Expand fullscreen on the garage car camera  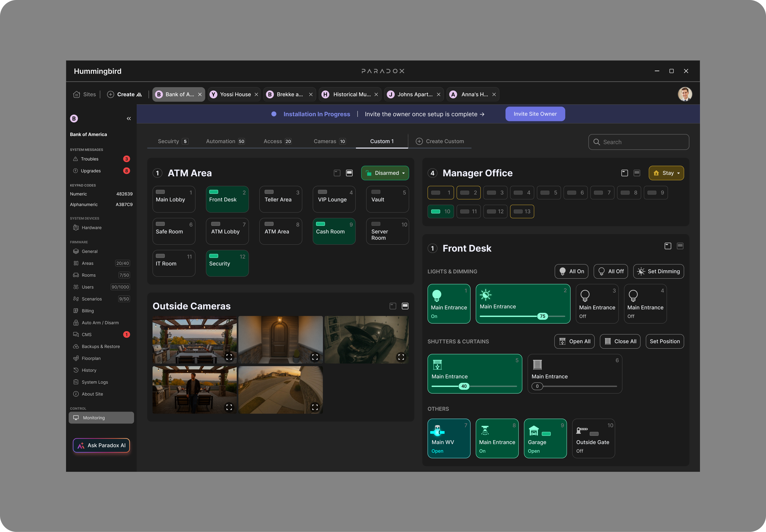pos(401,357)
